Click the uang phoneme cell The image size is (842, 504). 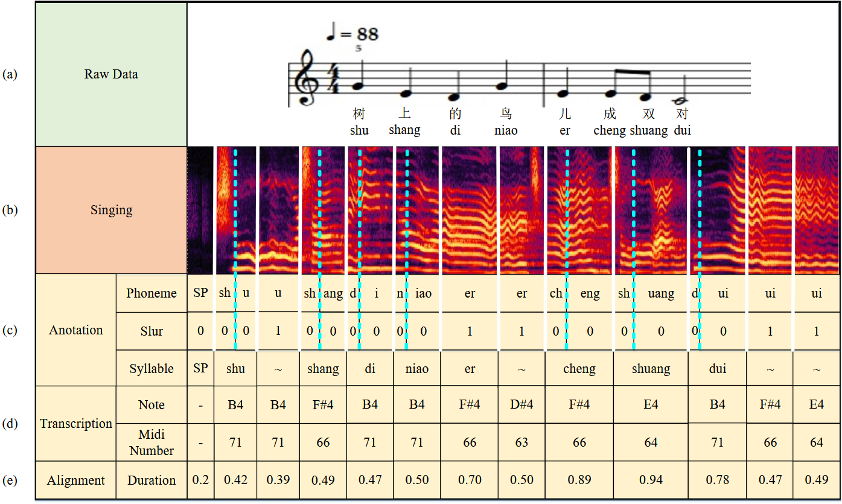tap(660, 293)
